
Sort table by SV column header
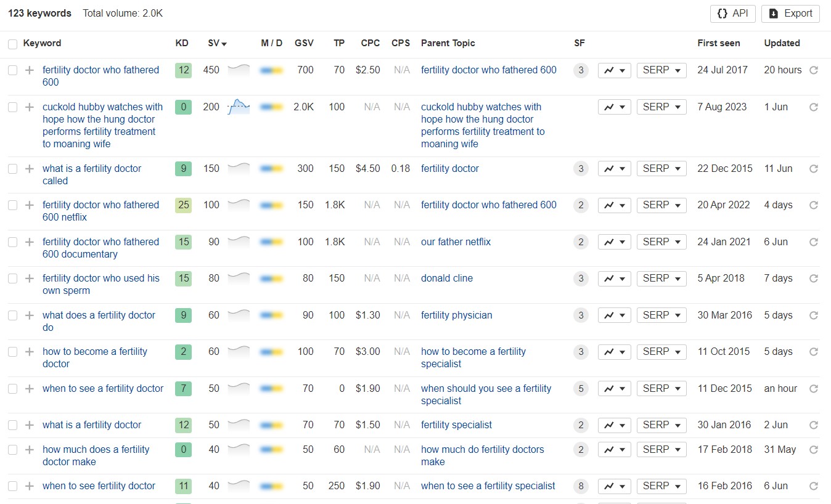click(217, 43)
